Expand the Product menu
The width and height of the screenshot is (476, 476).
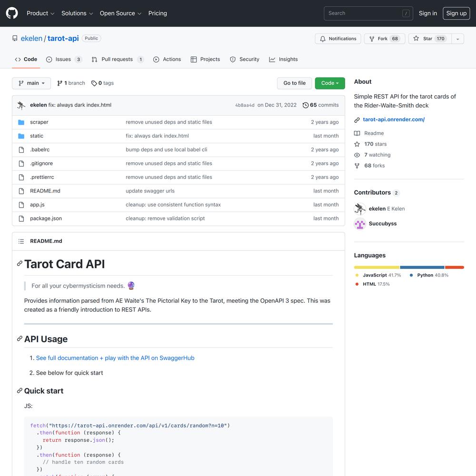point(40,13)
